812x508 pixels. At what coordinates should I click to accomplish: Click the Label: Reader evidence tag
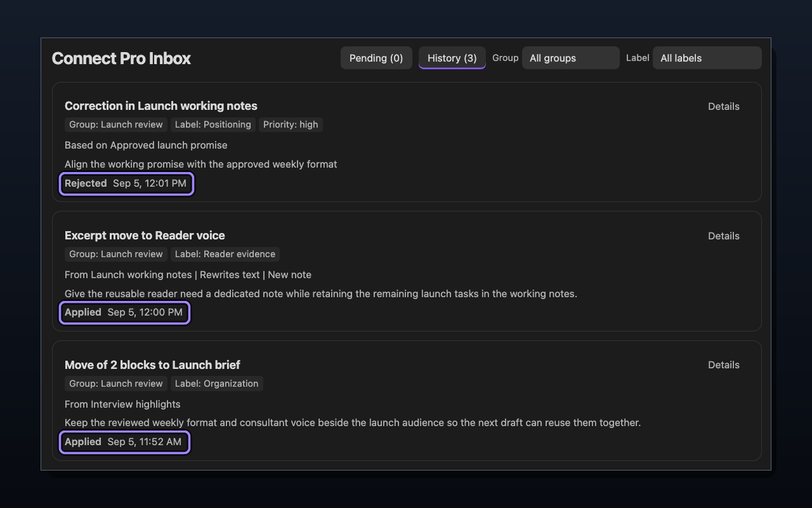(x=225, y=254)
